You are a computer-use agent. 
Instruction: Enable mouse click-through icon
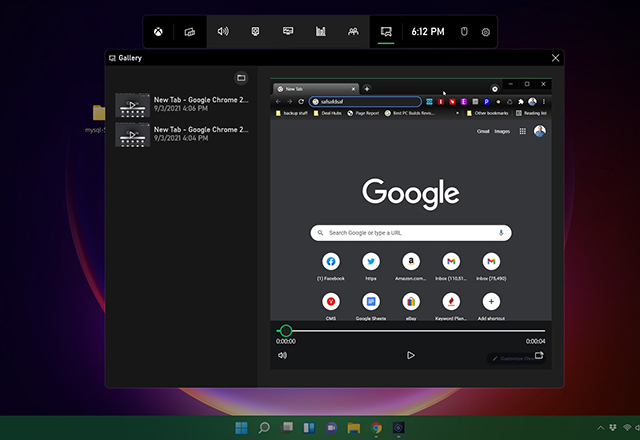pos(464,32)
